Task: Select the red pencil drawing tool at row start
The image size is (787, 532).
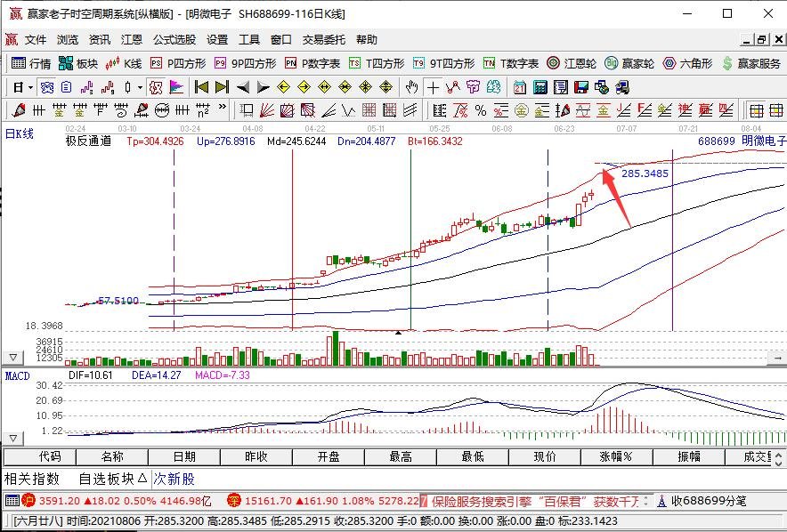Action: coord(19,109)
